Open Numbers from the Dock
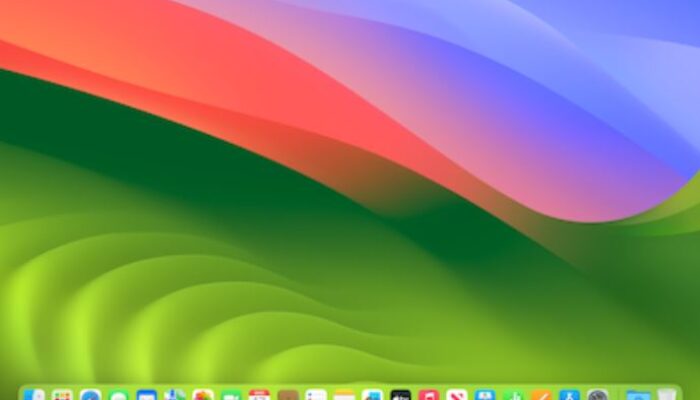The height and width of the screenshot is (400, 700). coord(513,395)
